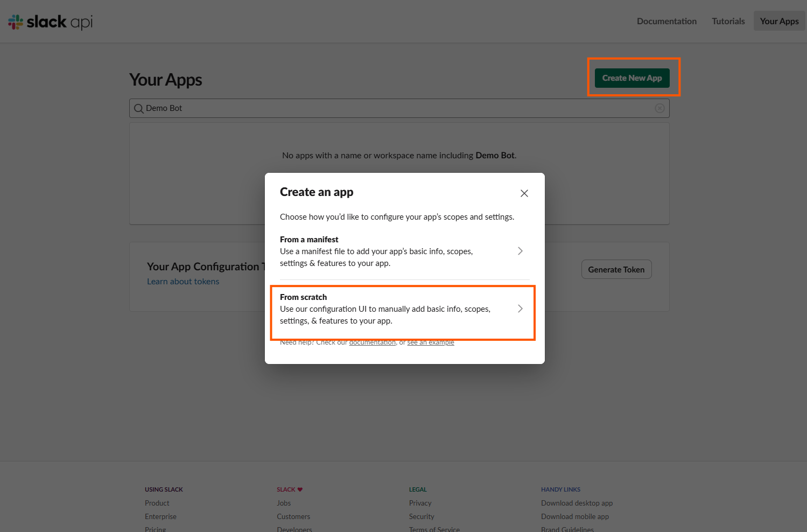Expand the From a manifest chevron
807x532 pixels.
coord(520,251)
